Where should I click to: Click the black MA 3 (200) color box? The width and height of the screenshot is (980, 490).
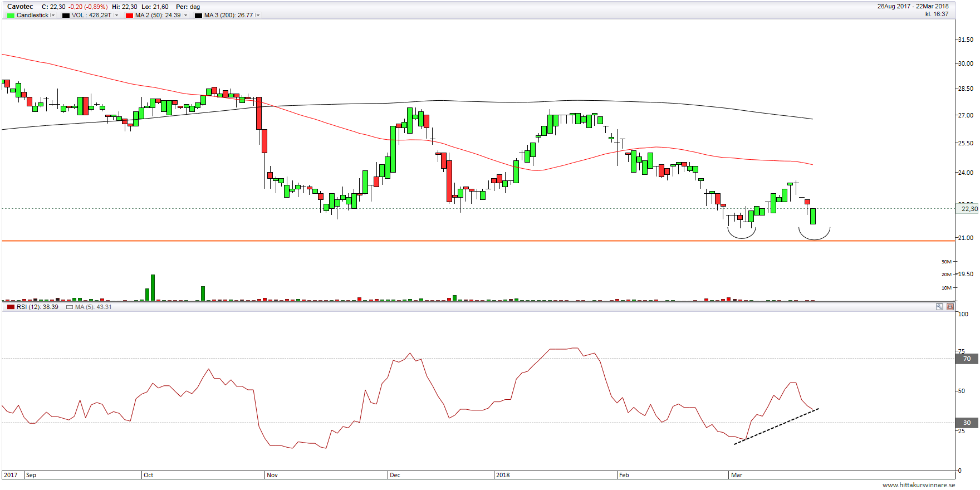198,16
